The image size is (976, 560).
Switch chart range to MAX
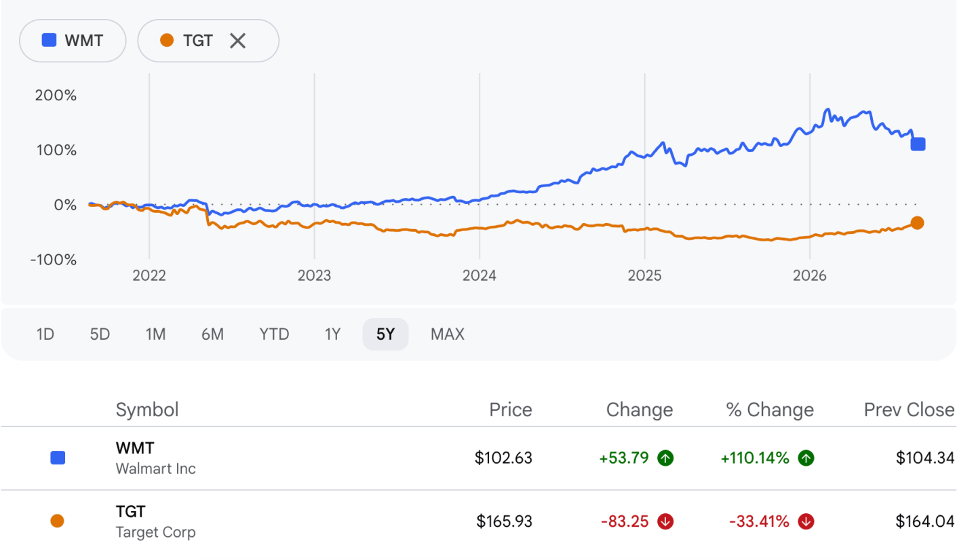[x=448, y=334]
